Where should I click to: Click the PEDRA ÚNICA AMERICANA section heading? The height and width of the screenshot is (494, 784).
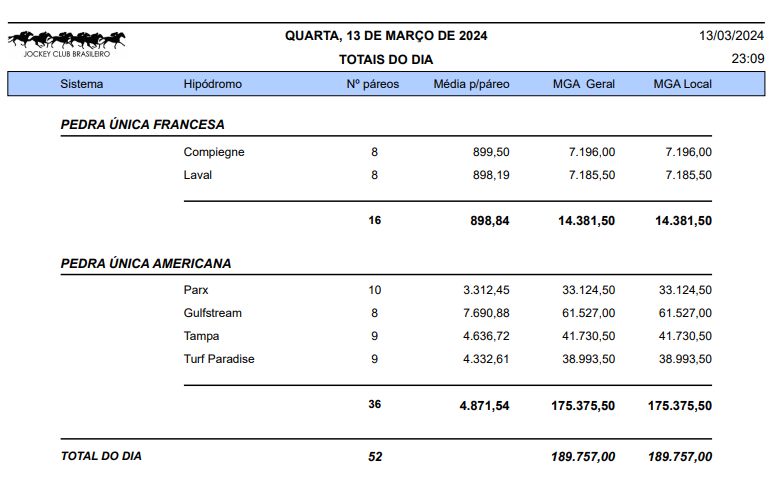pos(146,264)
